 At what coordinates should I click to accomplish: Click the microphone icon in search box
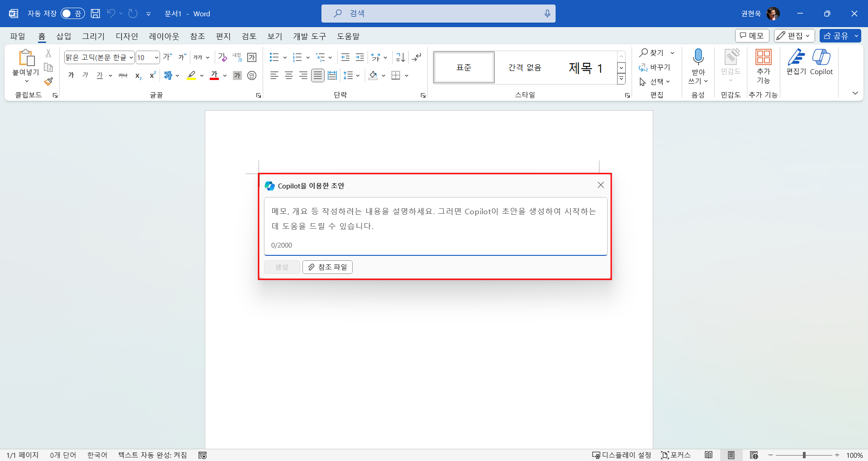[547, 14]
